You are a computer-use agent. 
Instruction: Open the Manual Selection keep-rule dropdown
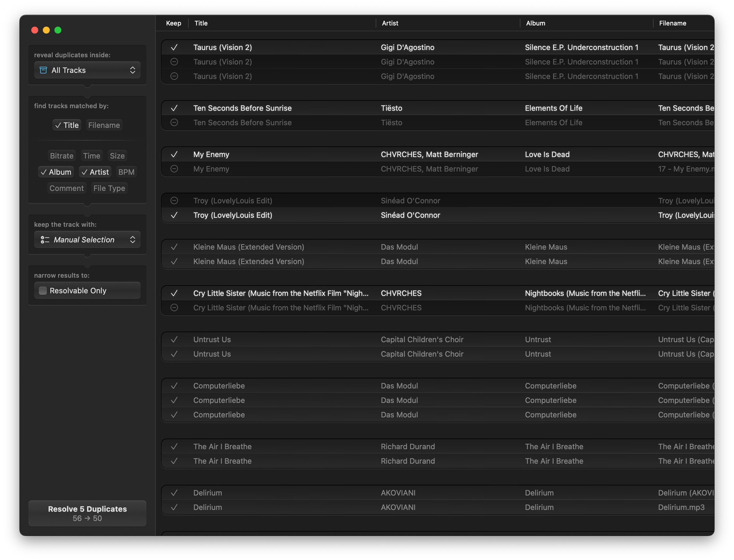point(87,240)
